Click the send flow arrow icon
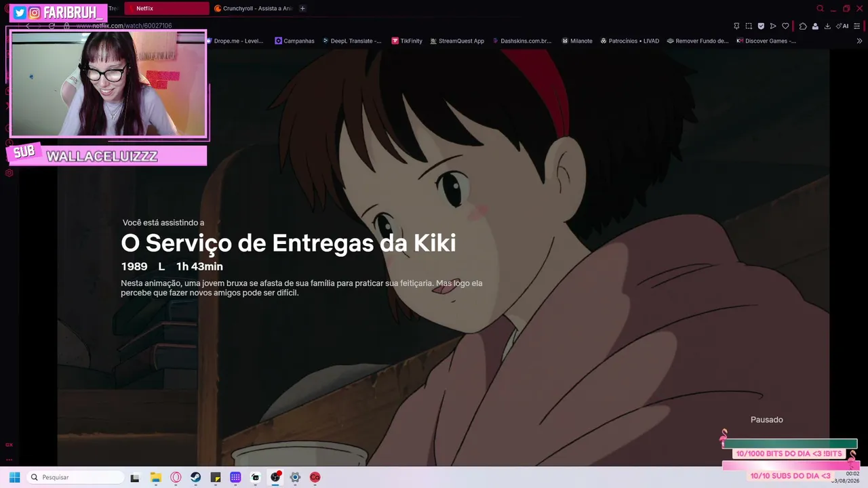The height and width of the screenshot is (488, 868). coord(773,26)
